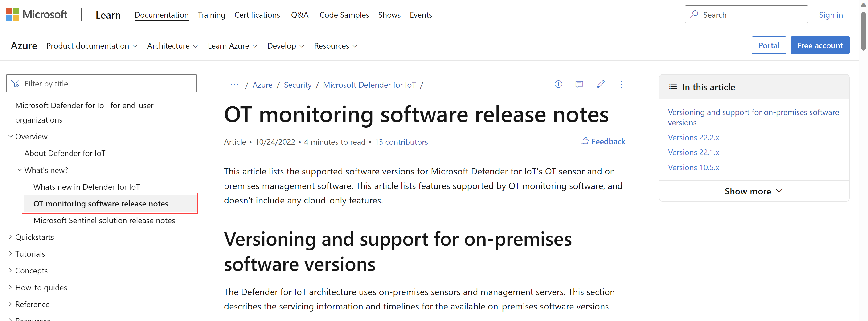
Task: Expand the Develop menu
Action: point(286,46)
